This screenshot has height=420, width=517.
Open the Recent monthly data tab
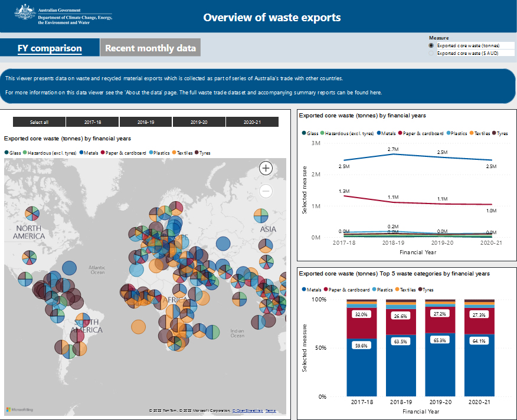[x=150, y=48]
